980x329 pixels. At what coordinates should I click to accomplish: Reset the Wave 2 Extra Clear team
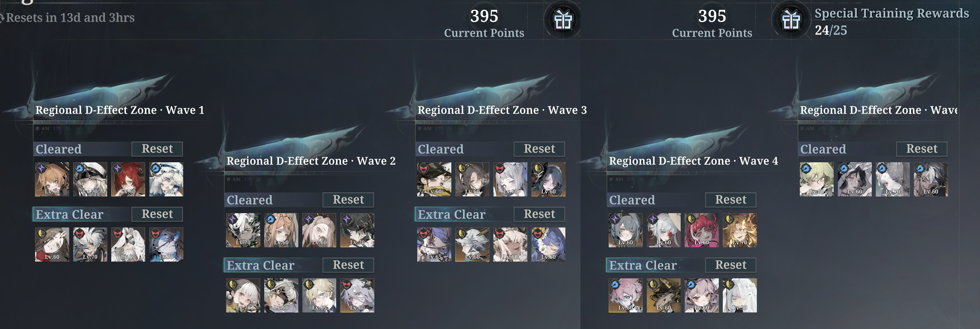[348, 265]
